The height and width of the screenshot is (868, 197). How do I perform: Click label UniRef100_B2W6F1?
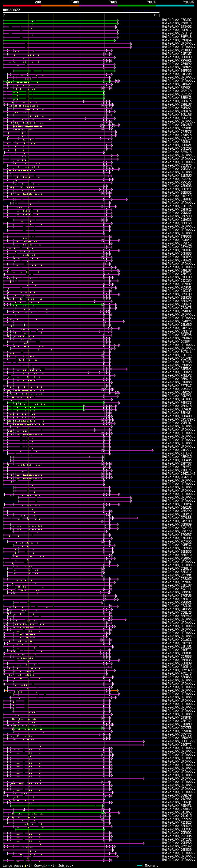coord(177,304)
